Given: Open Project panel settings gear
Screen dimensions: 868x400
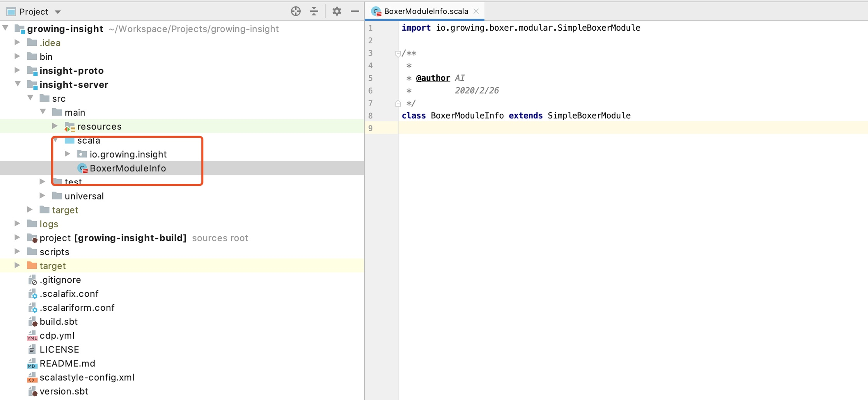Looking at the screenshot, I should coord(337,11).
